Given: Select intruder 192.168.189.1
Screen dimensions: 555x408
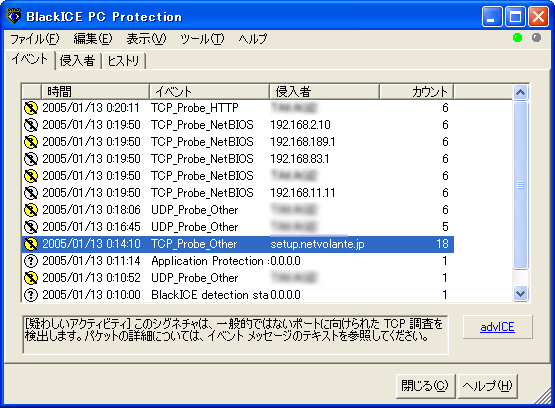Looking at the screenshot, I should 303,142.
